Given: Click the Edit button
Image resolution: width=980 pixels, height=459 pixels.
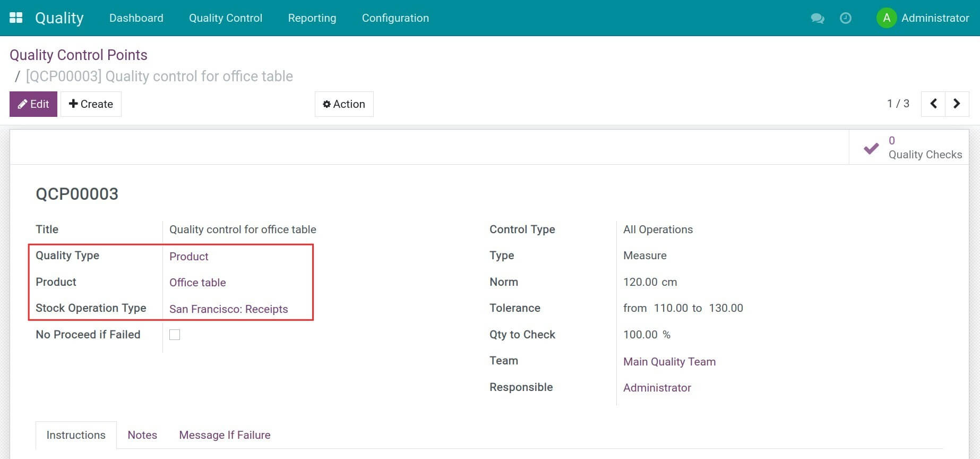Looking at the screenshot, I should tap(33, 104).
